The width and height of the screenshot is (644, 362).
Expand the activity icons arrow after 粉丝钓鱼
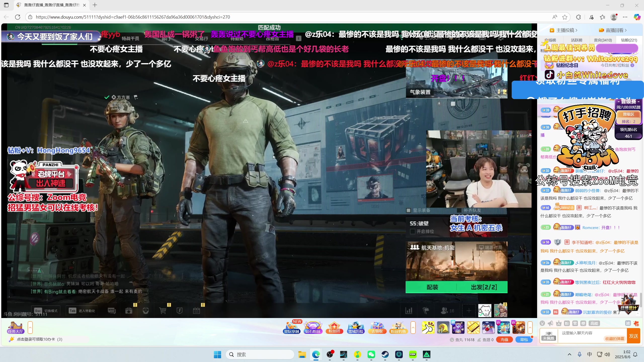pyautogui.click(x=413, y=328)
